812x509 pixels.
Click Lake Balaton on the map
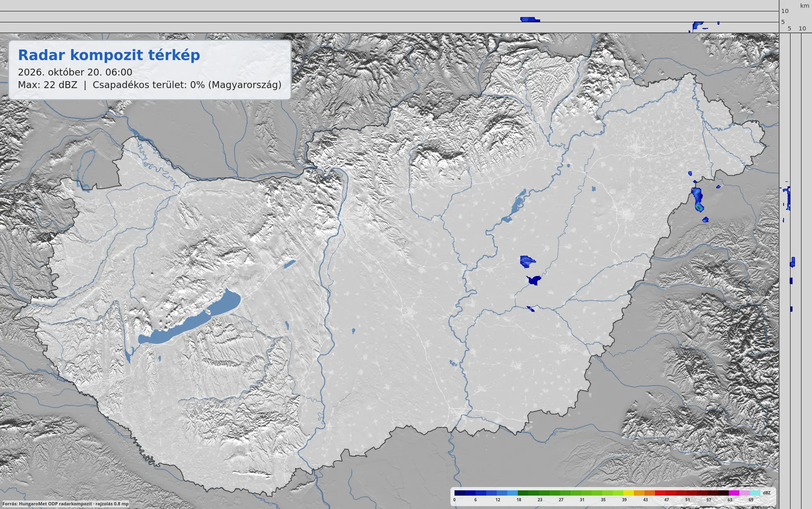(x=190, y=318)
